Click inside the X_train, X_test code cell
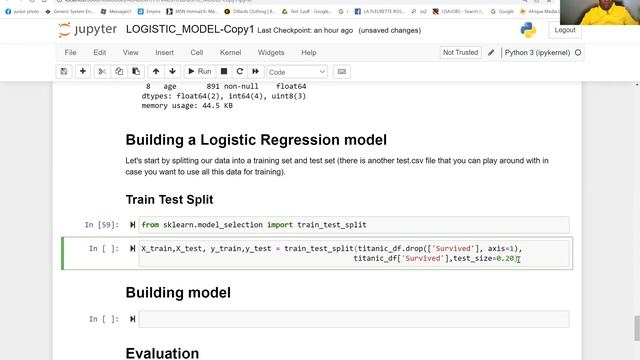 click(x=354, y=253)
